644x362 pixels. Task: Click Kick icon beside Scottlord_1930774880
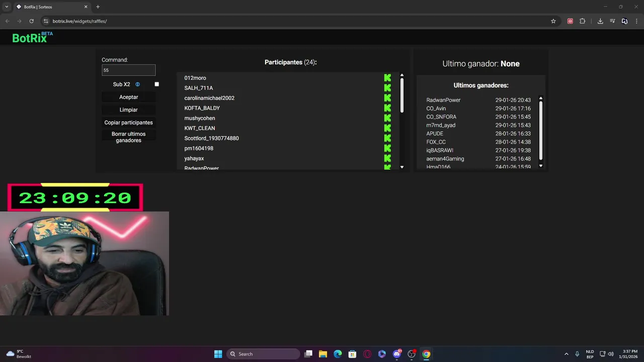387,138
